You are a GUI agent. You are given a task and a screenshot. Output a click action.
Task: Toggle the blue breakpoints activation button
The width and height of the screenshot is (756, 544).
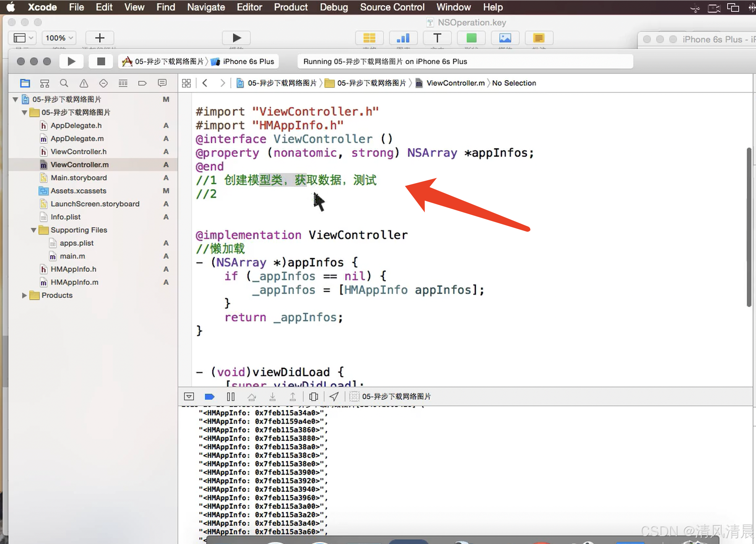[209, 396]
